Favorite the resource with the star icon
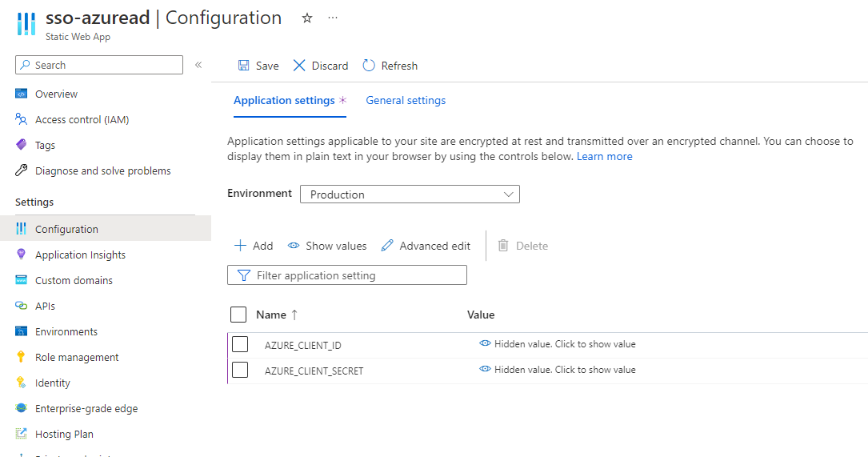The image size is (868, 457). [x=307, y=18]
